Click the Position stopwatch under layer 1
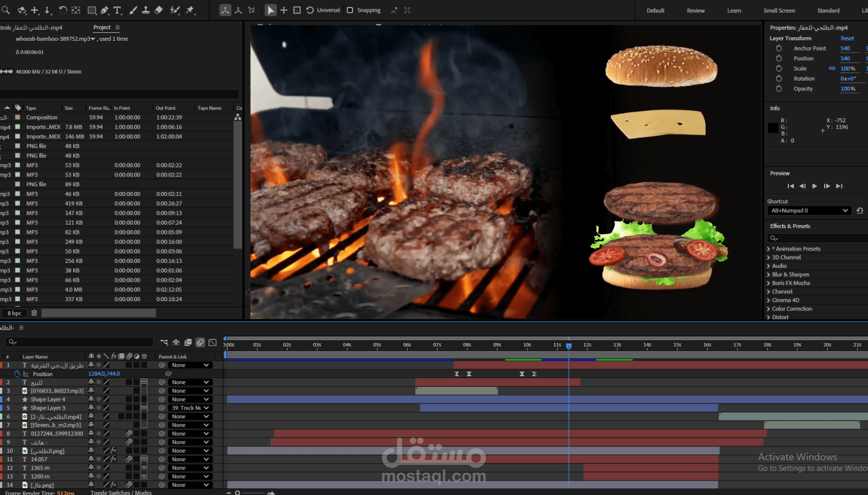Screen dimensions: 868x495 click(17, 374)
